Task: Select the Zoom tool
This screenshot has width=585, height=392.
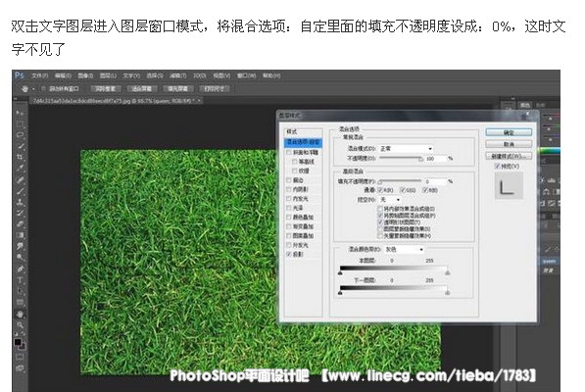Action: click(x=20, y=325)
